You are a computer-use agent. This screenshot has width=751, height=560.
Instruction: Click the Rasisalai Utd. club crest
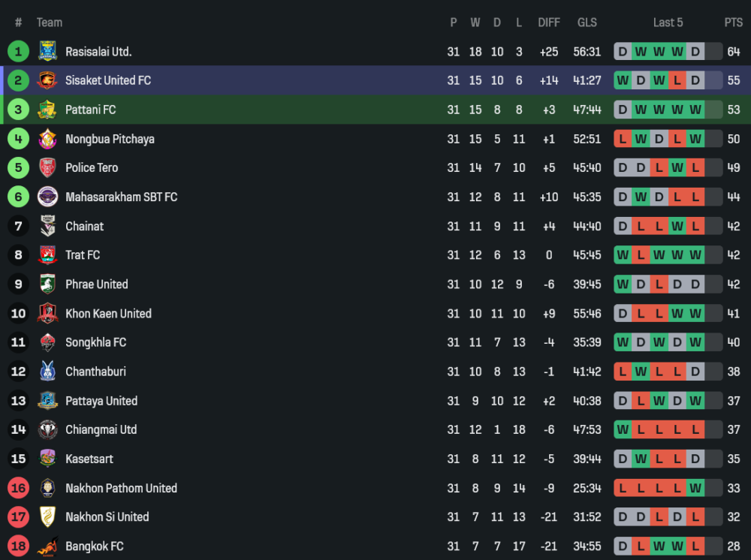point(47,51)
